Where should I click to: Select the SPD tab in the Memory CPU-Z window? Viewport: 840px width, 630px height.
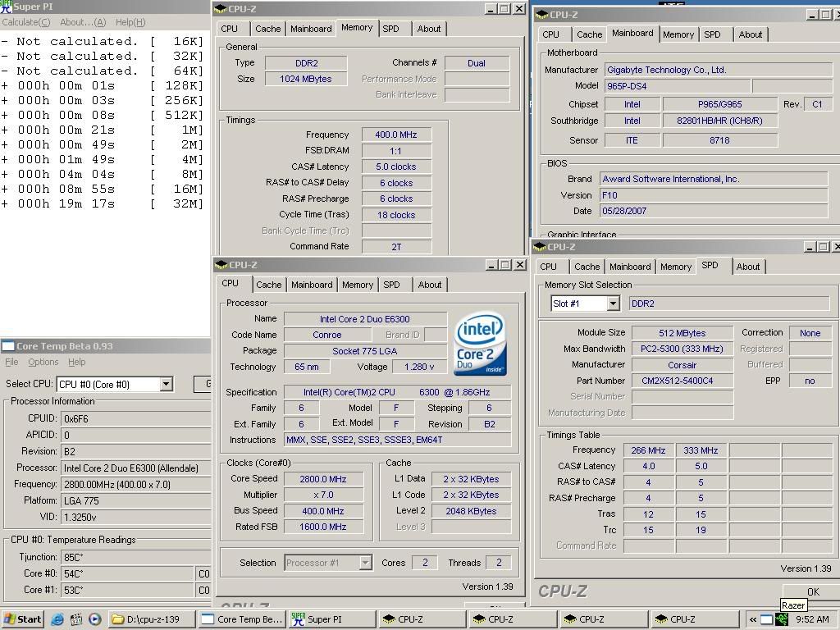pos(390,29)
